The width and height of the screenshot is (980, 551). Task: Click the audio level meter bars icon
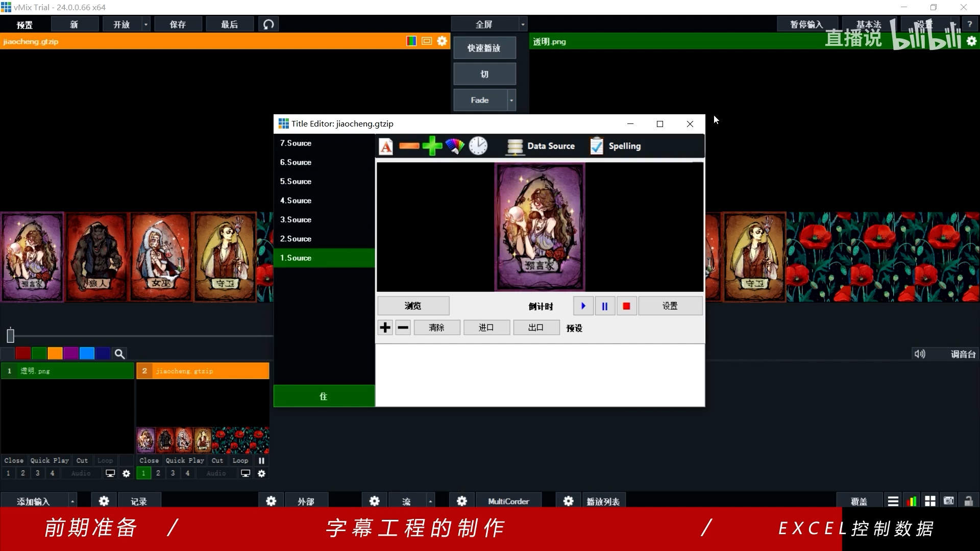point(912,501)
